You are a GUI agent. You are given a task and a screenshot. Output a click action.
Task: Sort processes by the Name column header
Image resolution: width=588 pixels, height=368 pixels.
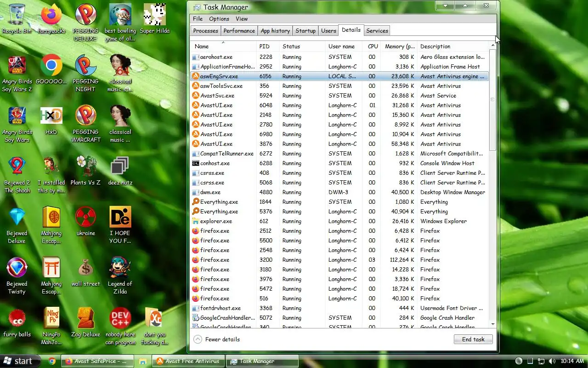point(223,46)
